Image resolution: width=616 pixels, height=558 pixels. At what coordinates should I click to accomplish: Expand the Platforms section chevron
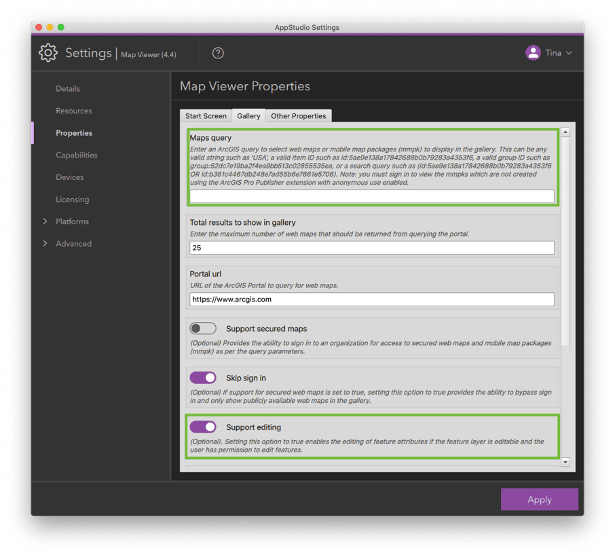pyautogui.click(x=45, y=221)
